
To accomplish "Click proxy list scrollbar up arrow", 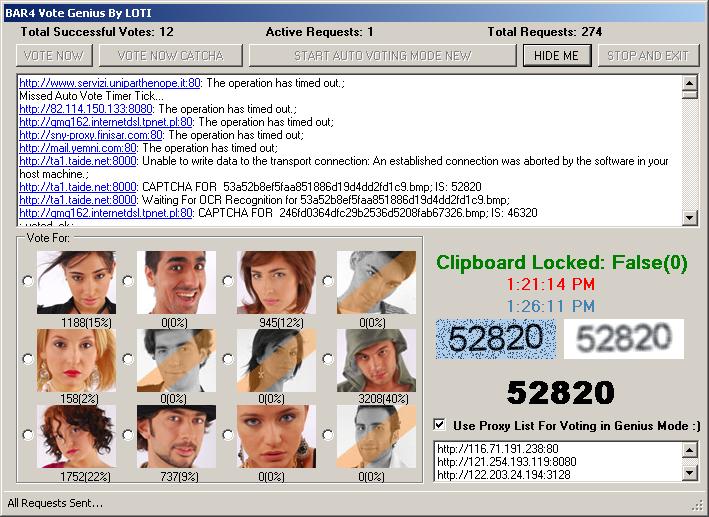I will pyautogui.click(x=689, y=450).
